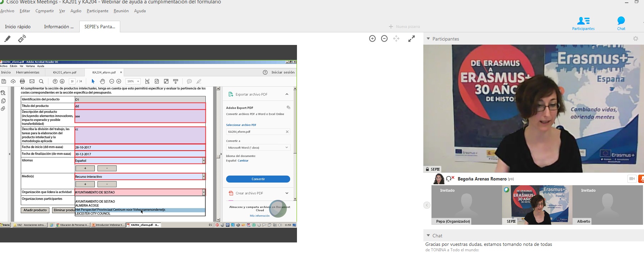Switch to the Inicio rápido tab

(18, 27)
